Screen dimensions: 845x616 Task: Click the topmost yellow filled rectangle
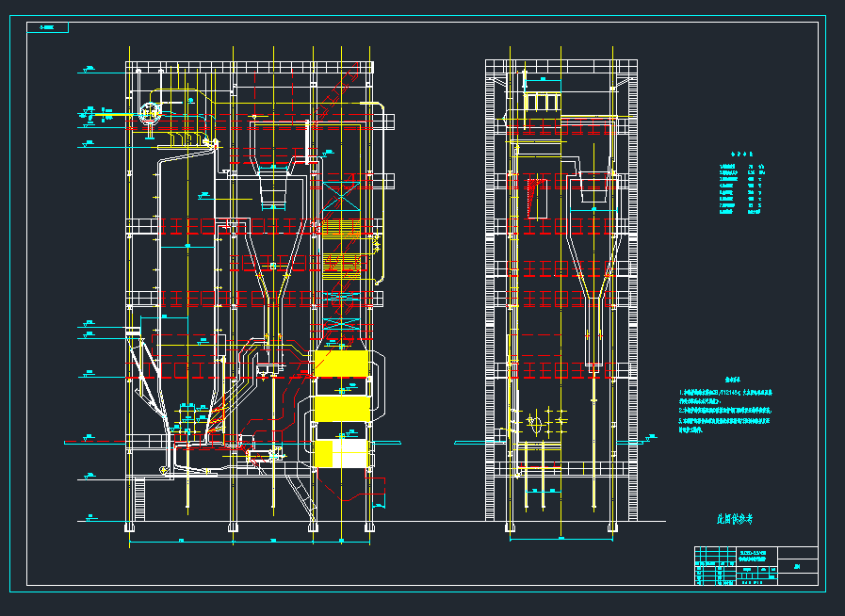[341, 364]
